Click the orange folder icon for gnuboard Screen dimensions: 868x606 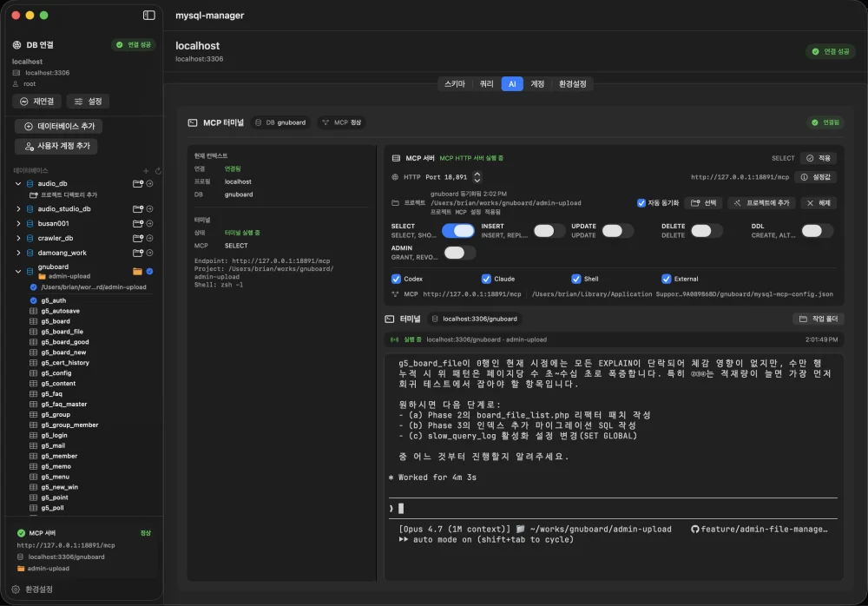(x=137, y=271)
